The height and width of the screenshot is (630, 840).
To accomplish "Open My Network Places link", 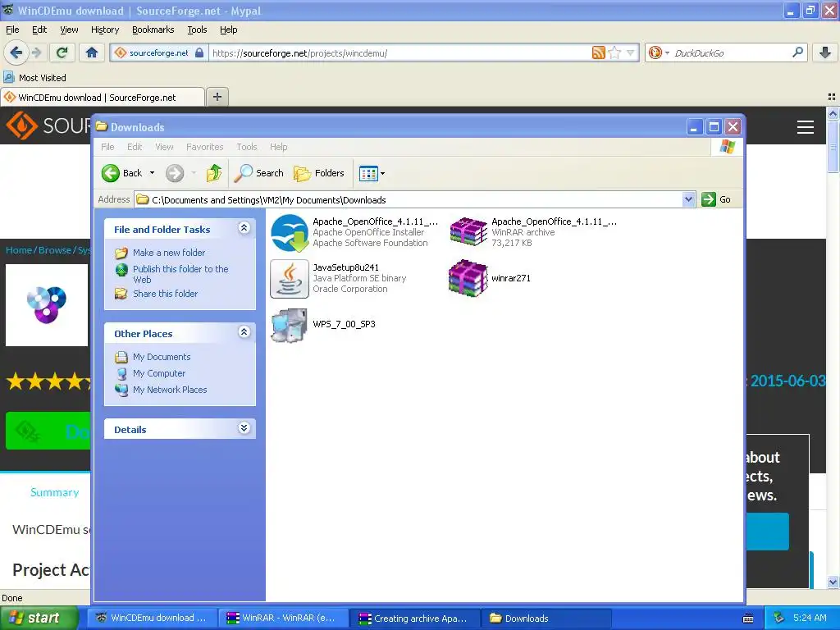I will tap(170, 390).
